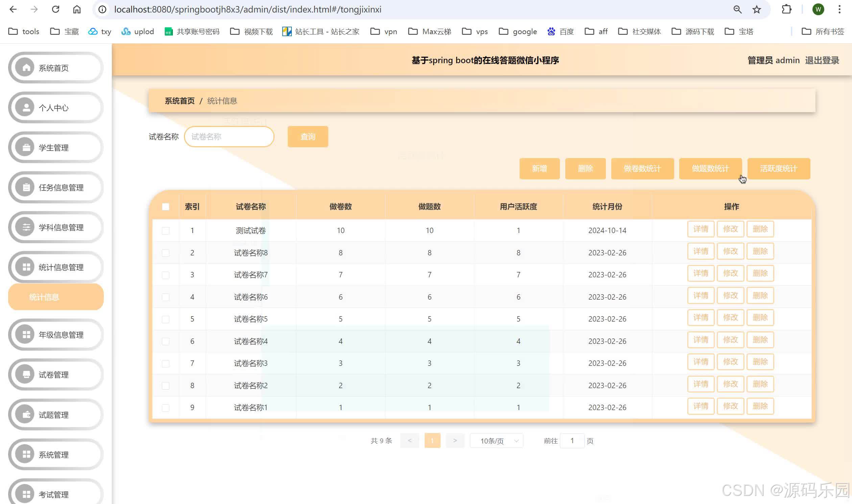Viewport: 852px width, 504px height.
Task: Focus the 试卷名称 search input field
Action: coord(229,137)
